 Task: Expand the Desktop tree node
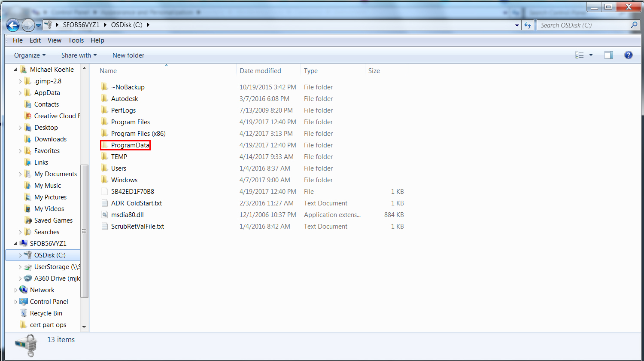(20, 127)
